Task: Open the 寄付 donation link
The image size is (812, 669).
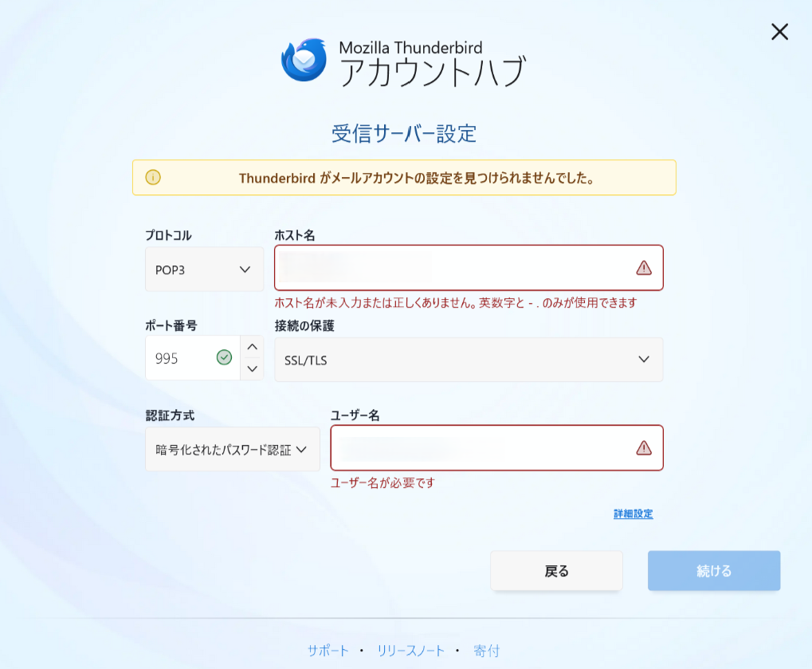Action: [x=485, y=650]
